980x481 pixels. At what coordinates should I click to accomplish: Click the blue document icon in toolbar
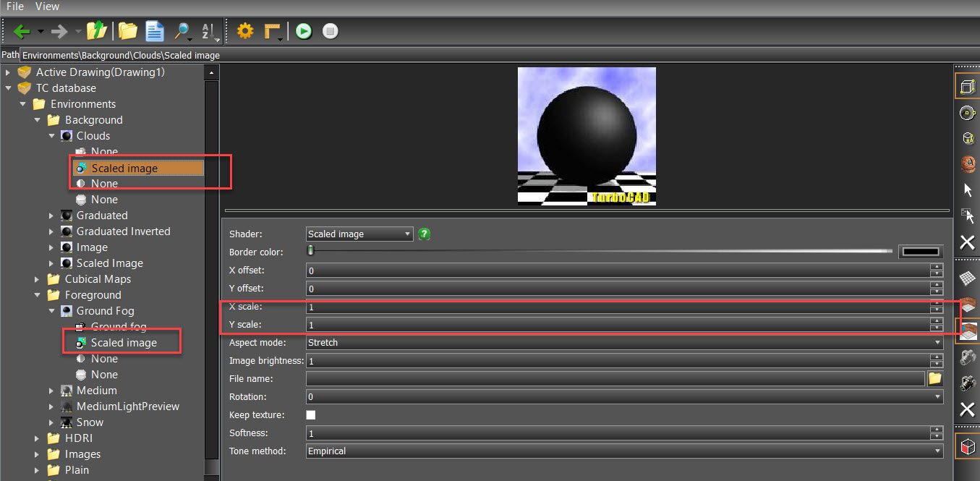[154, 31]
